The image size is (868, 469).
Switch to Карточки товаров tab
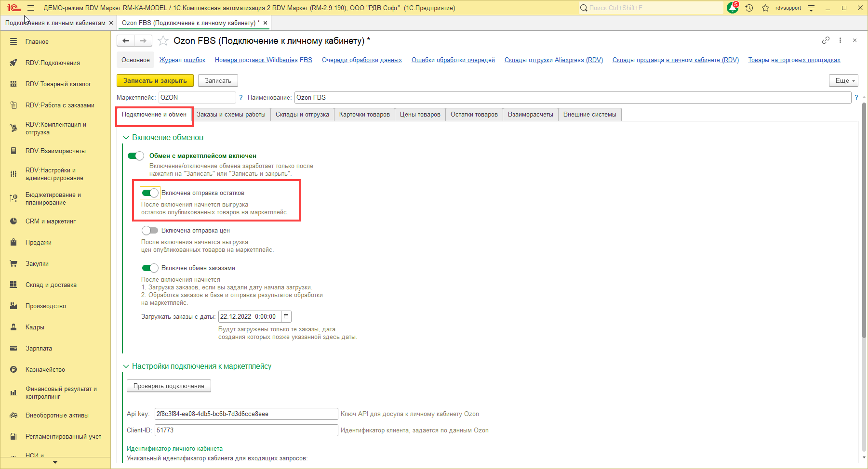pos(364,114)
